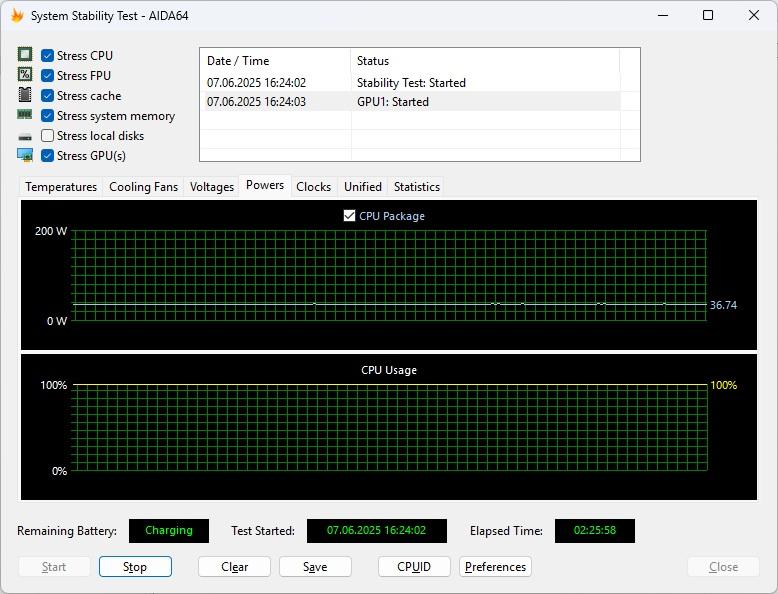778x594 pixels.
Task: Select the Voltages tab
Action: (x=211, y=187)
